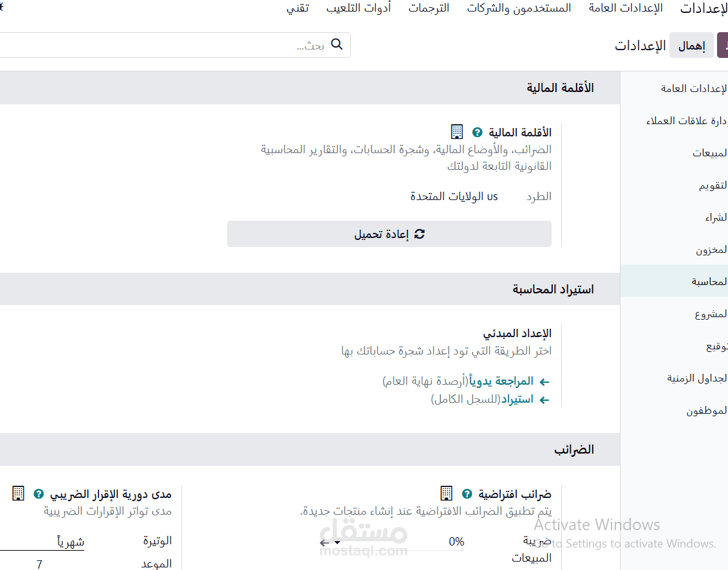Click the إعادة تحميل reload button
Image resolution: width=728 pixels, height=570 pixels.
tap(389, 234)
